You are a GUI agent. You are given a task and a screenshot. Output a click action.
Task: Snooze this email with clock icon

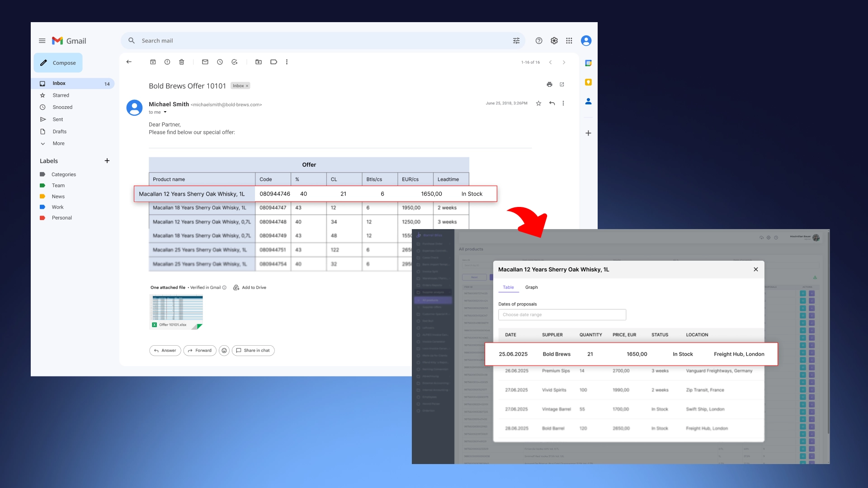pyautogui.click(x=220, y=62)
